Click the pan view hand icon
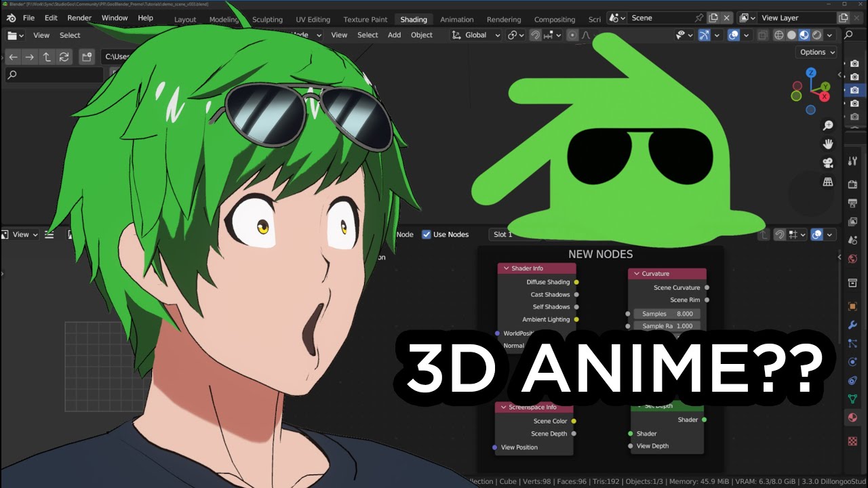The width and height of the screenshot is (868, 488). pyautogui.click(x=828, y=144)
